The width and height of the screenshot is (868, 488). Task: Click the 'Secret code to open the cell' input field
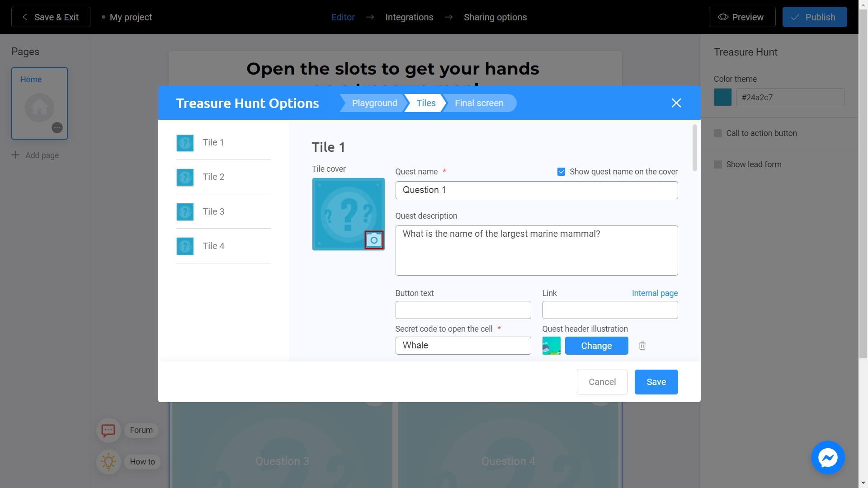point(462,346)
